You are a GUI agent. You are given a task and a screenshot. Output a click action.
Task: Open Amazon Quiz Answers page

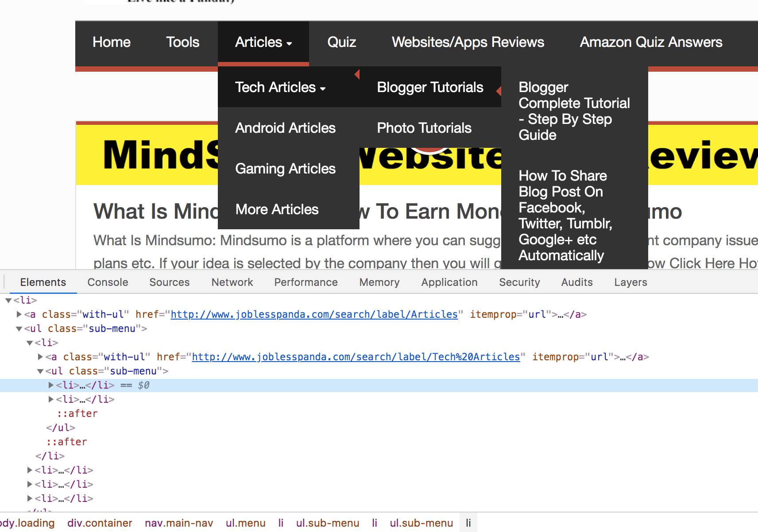pyautogui.click(x=651, y=42)
